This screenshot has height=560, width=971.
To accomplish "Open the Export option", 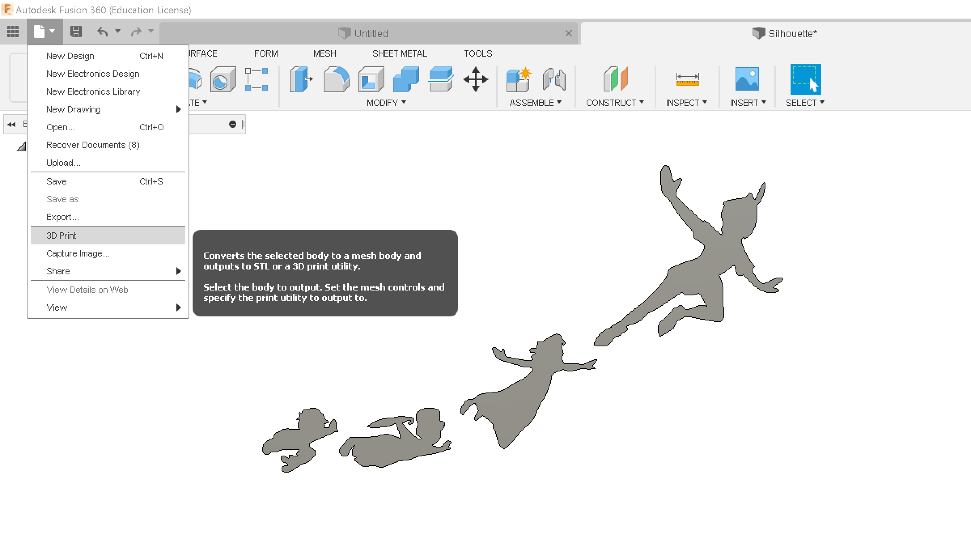I will [62, 216].
